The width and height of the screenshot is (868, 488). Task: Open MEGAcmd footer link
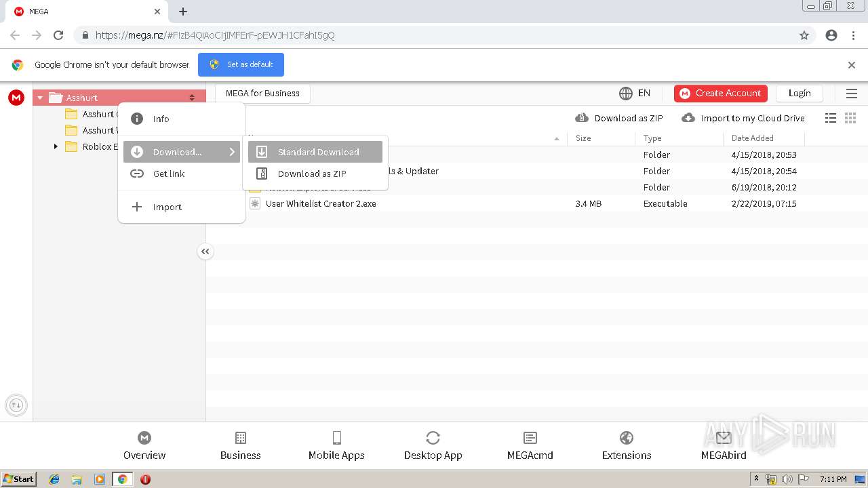tap(530, 446)
